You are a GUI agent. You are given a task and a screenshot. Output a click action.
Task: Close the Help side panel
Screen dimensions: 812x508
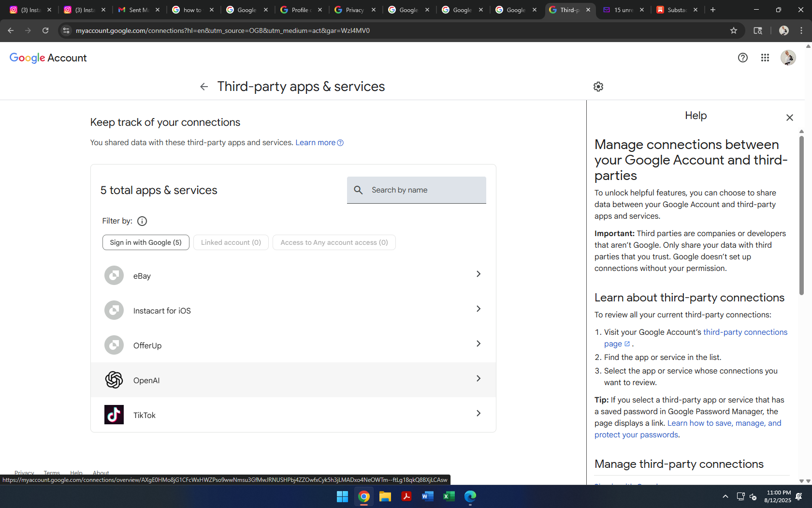[x=790, y=118]
